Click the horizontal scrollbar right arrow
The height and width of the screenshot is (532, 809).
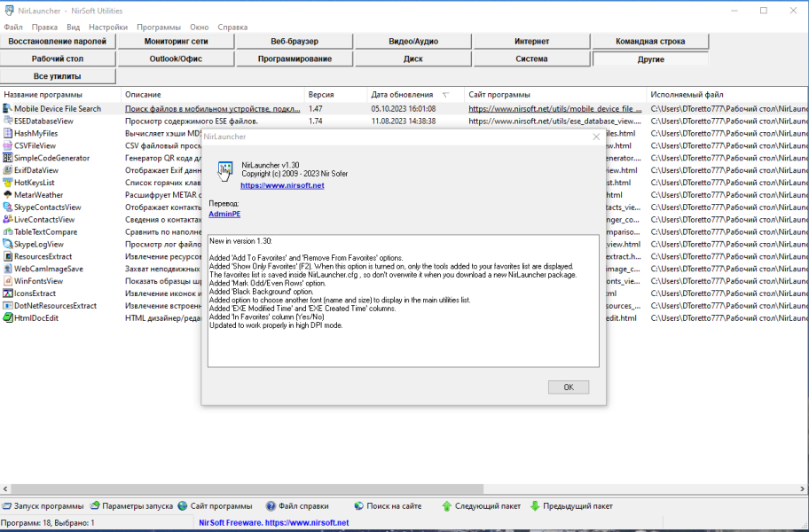pos(803,489)
